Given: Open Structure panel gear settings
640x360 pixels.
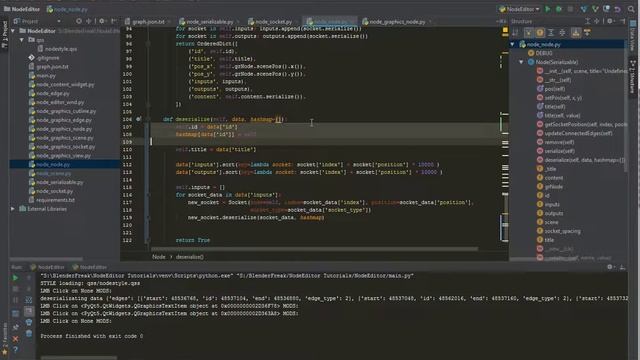Looking at the screenshot, I should tap(610, 21).
